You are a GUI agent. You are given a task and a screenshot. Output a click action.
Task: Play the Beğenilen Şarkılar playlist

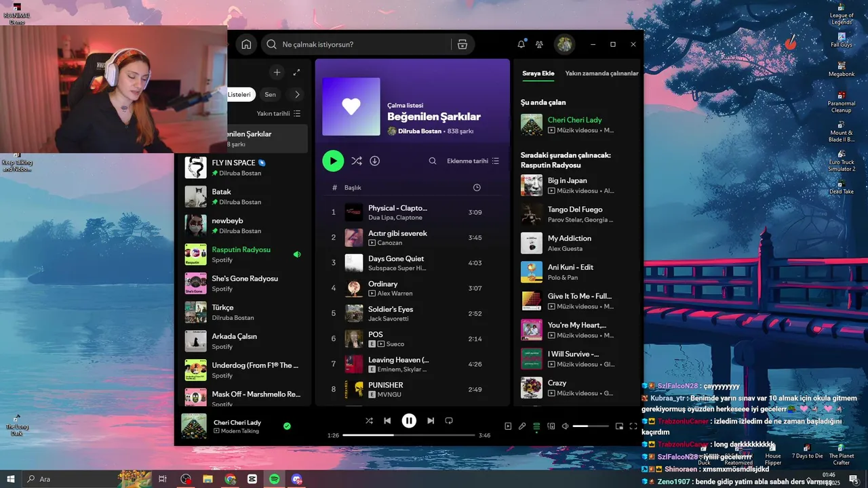333,161
